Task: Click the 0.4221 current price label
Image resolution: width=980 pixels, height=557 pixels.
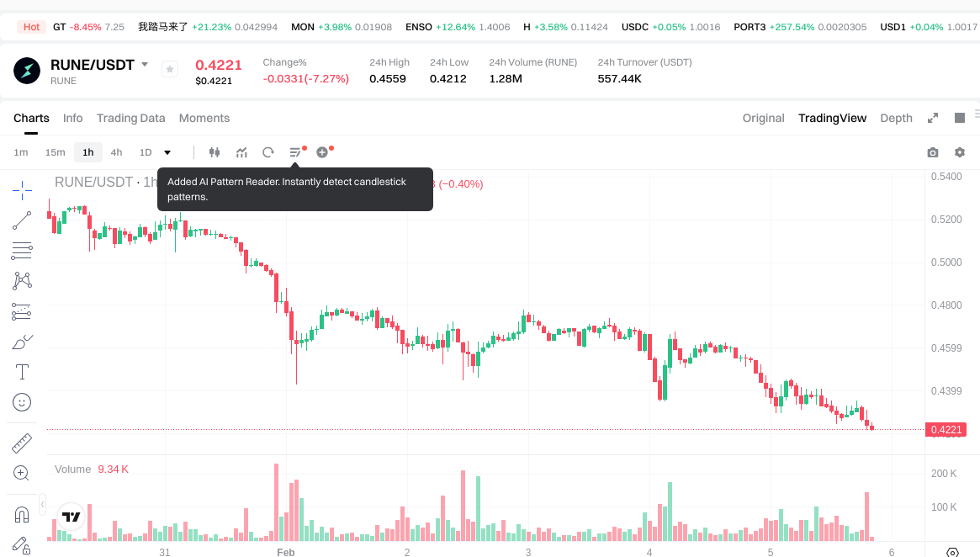Action: pyautogui.click(x=946, y=430)
